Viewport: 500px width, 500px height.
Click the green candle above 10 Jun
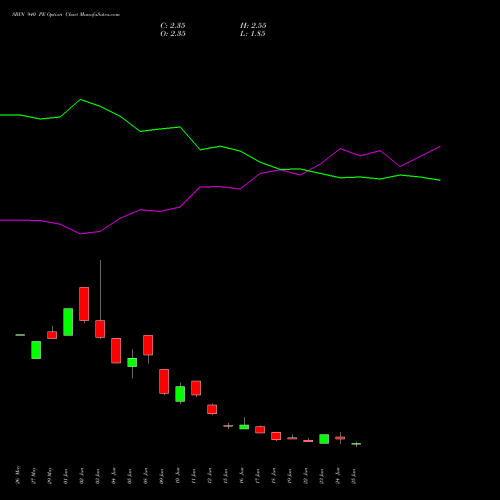(x=180, y=394)
